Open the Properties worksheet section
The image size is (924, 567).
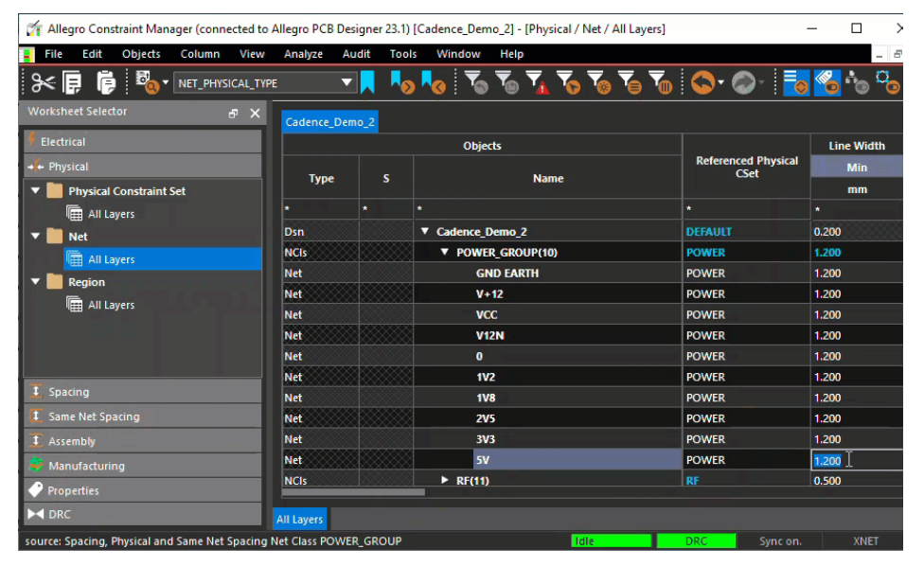point(143,490)
